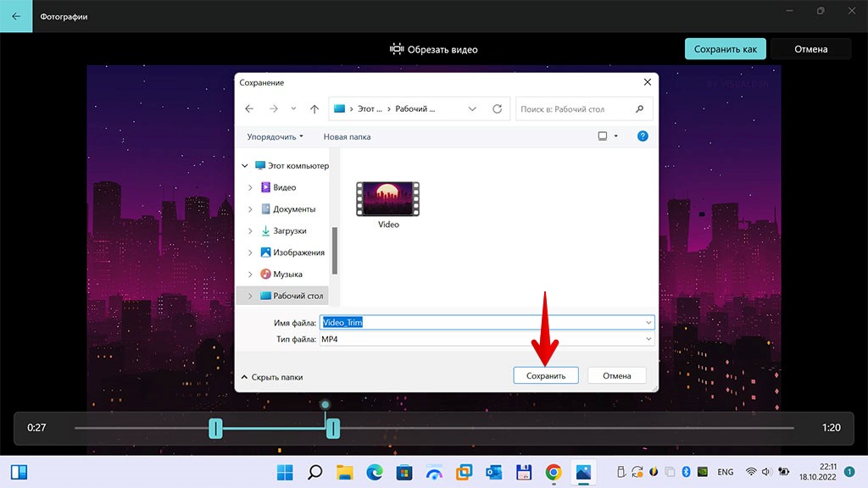Click Новая папка to create folder
The height and width of the screenshot is (488, 868).
pyautogui.click(x=347, y=136)
